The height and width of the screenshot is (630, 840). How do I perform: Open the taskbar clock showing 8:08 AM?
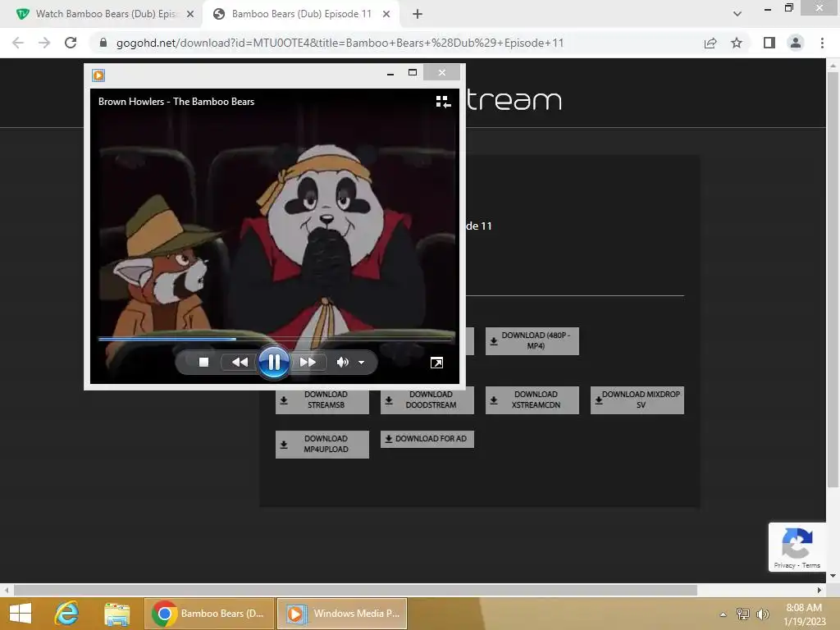(x=804, y=614)
